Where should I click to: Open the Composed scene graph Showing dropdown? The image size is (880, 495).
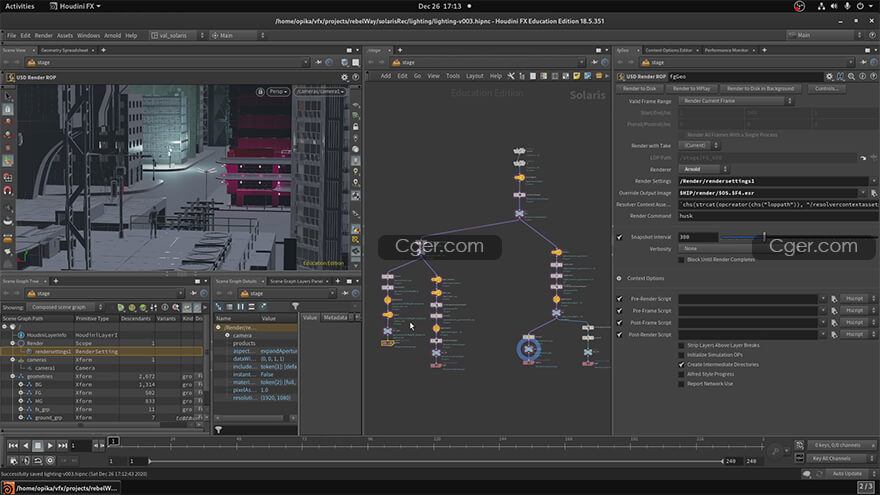coord(66,307)
